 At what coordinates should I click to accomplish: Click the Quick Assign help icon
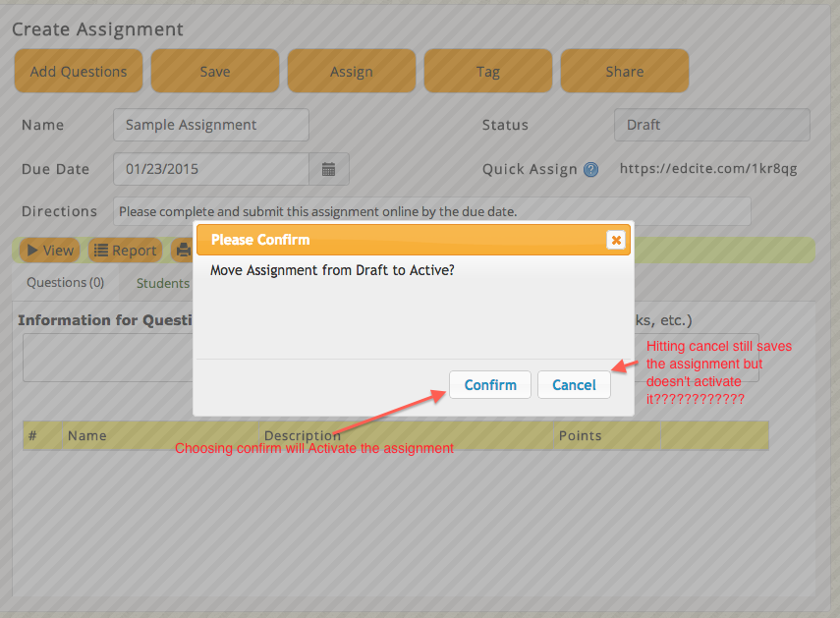click(x=590, y=169)
